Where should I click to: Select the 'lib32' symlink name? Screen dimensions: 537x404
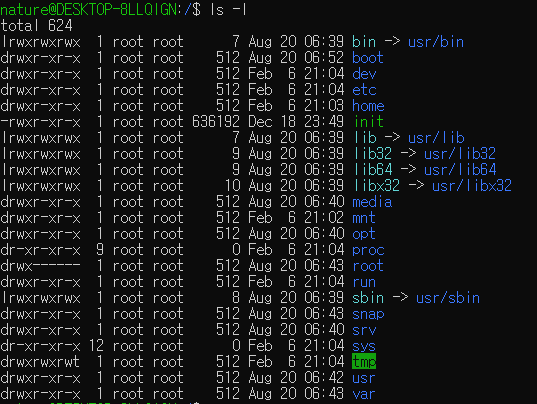[373, 154]
